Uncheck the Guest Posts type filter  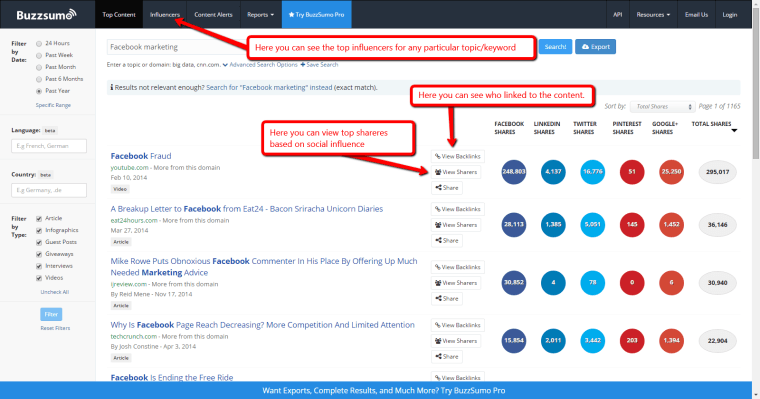(39, 242)
